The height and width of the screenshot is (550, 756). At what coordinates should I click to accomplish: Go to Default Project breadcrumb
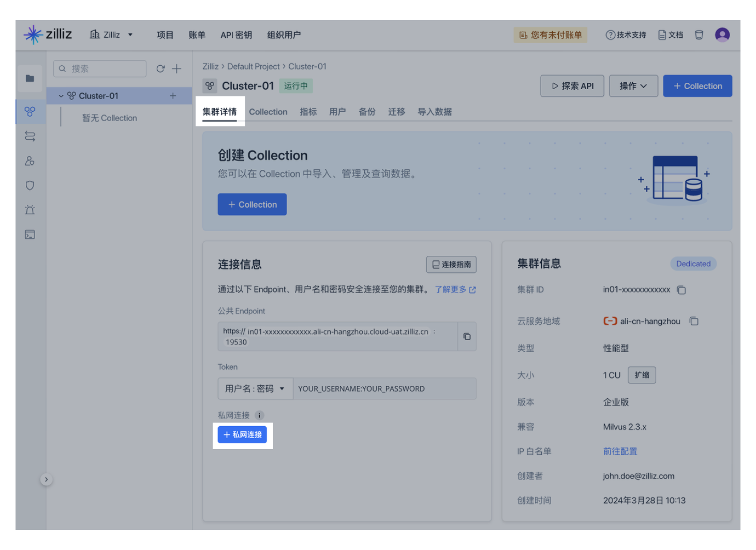click(x=254, y=66)
